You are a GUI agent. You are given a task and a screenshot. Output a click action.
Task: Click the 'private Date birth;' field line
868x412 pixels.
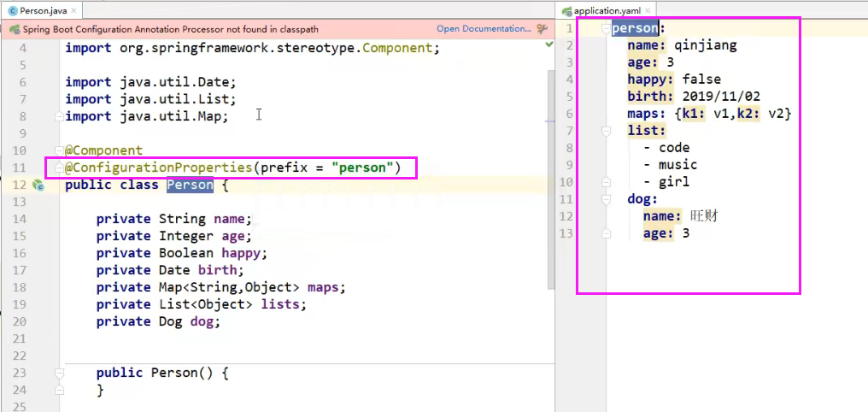click(x=170, y=271)
